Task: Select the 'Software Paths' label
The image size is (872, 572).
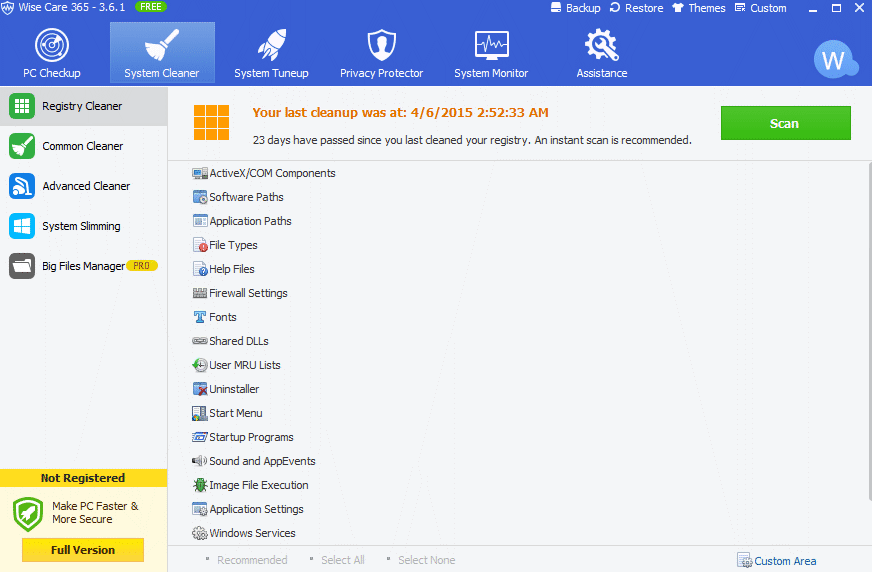Action: [x=246, y=197]
